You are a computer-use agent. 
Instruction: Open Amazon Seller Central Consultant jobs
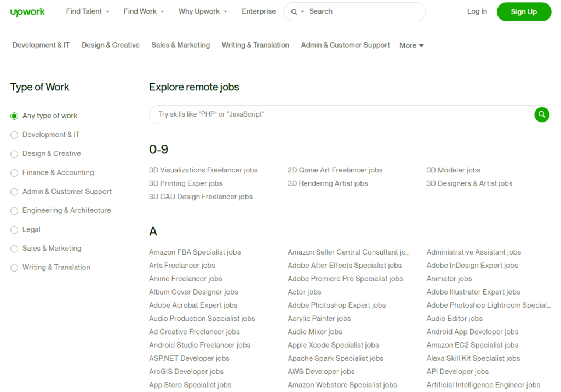(348, 252)
